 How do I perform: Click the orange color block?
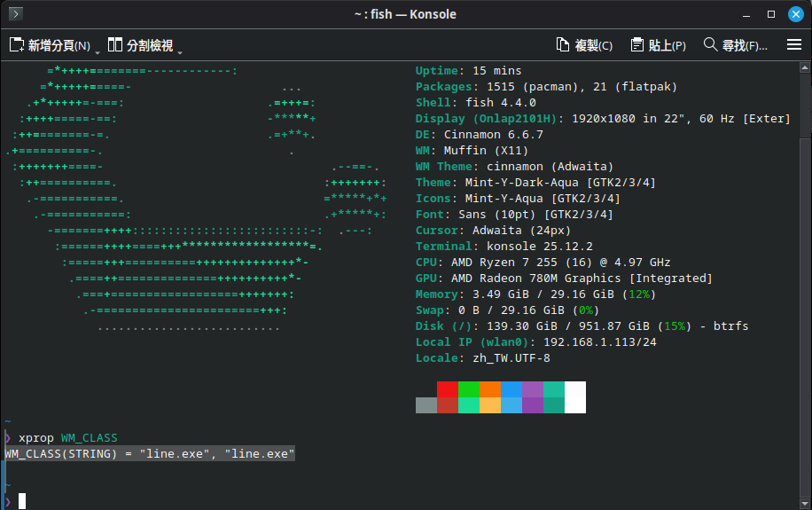tap(490, 389)
